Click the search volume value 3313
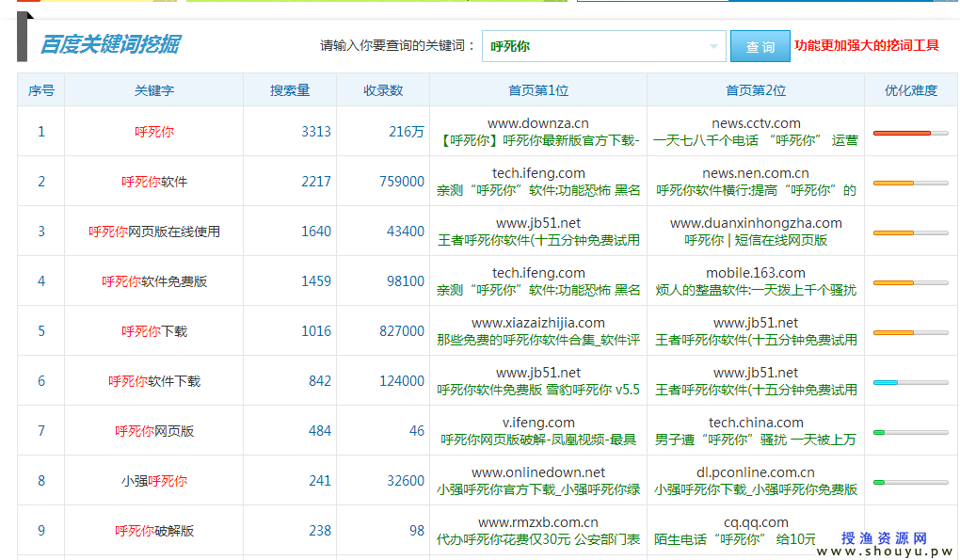Image resolution: width=960 pixels, height=560 pixels. click(x=316, y=132)
